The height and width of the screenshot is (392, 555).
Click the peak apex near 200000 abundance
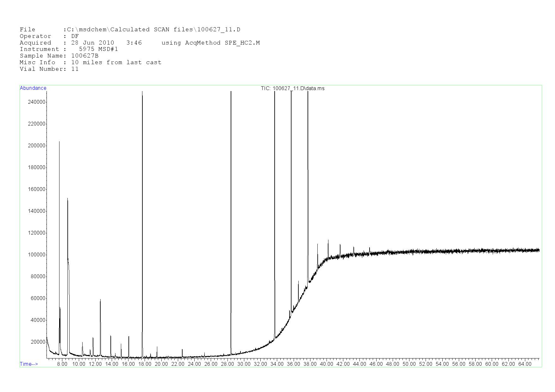point(59,142)
